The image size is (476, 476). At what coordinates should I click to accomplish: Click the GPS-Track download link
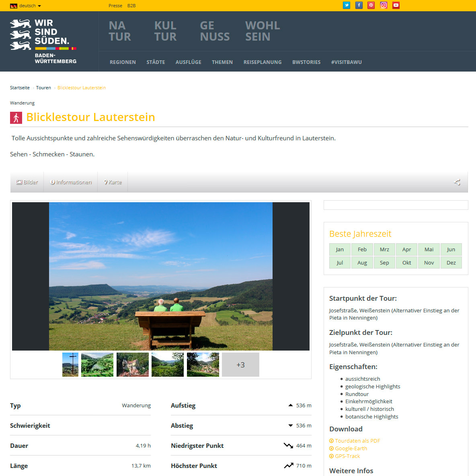347,456
